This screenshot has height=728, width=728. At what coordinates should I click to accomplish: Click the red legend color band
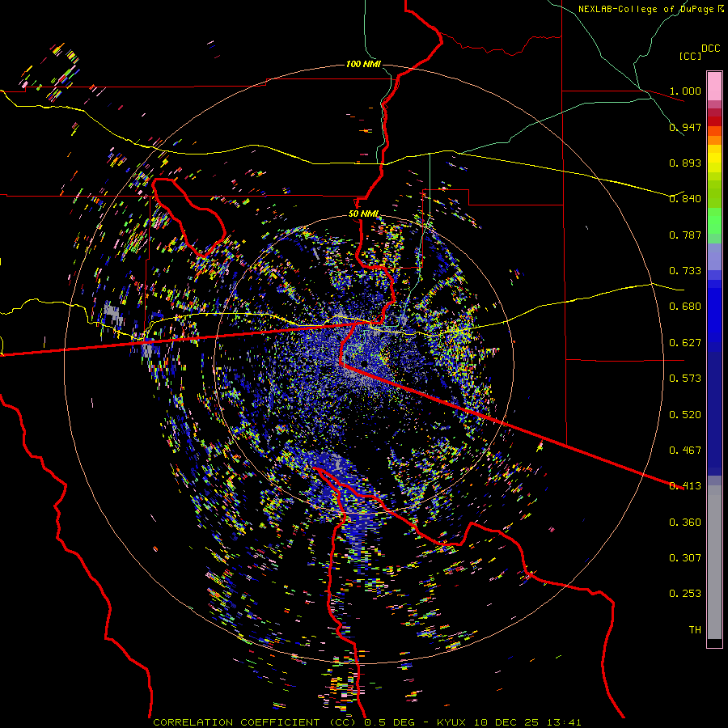coord(714,121)
